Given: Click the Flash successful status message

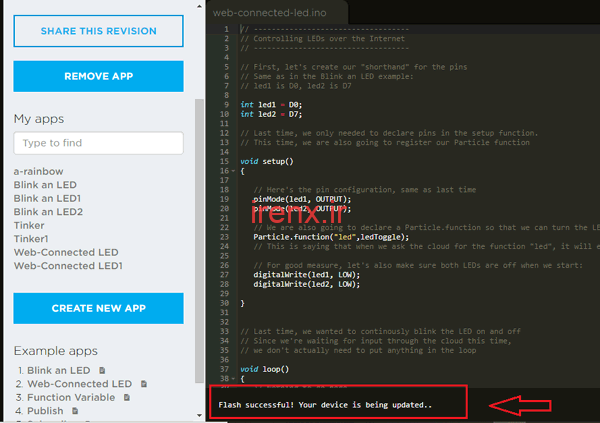Looking at the screenshot, I should (x=320, y=407).
